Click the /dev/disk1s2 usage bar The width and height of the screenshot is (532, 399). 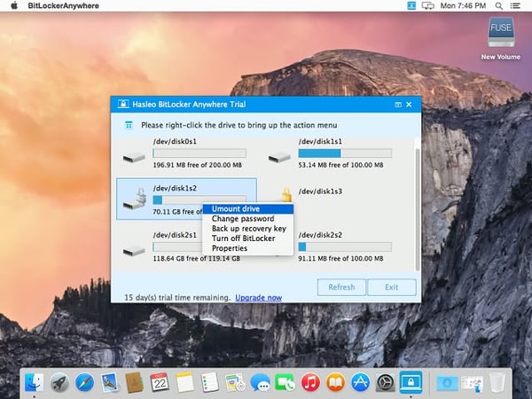point(199,199)
